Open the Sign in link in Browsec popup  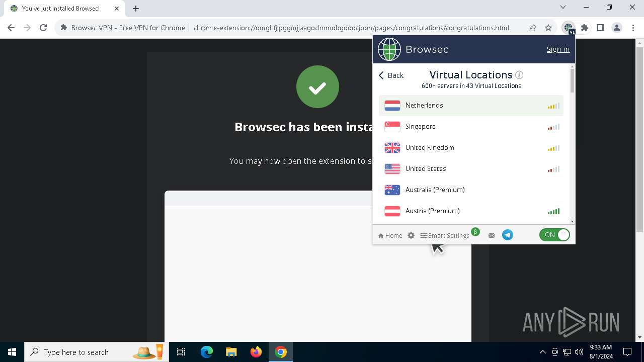(x=558, y=49)
